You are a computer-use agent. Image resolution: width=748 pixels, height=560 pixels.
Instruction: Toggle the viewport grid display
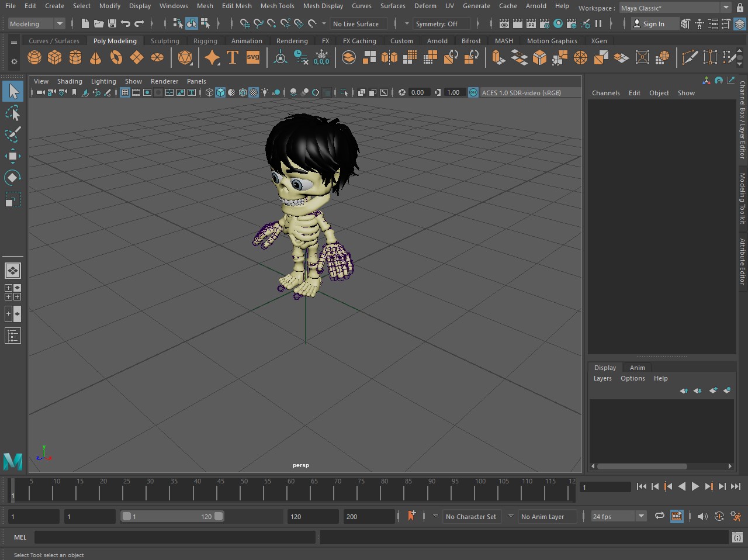[125, 92]
